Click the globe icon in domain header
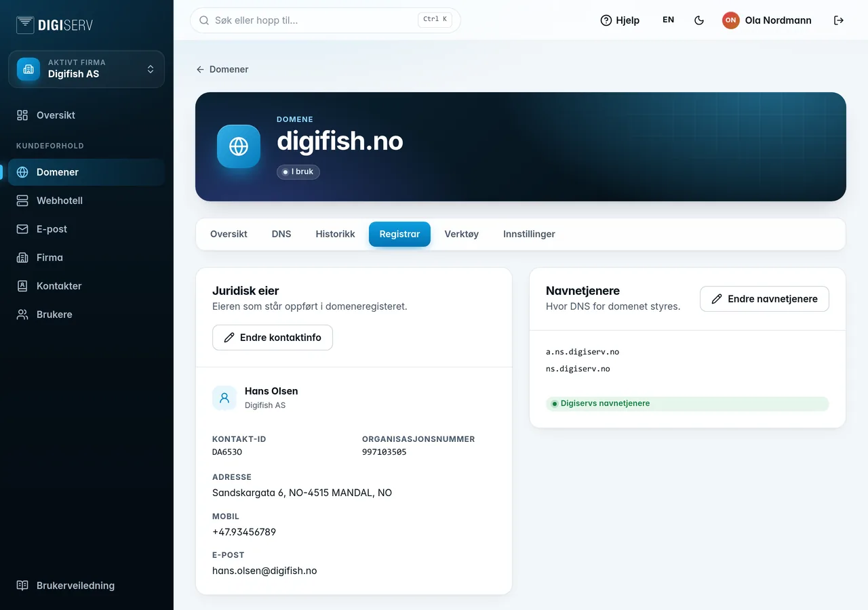 click(x=239, y=146)
